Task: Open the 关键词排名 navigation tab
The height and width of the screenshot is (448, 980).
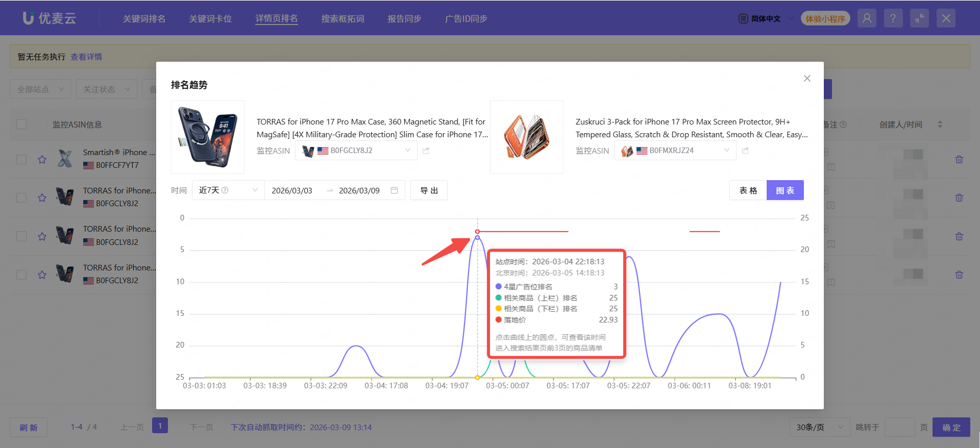Action: (x=144, y=18)
